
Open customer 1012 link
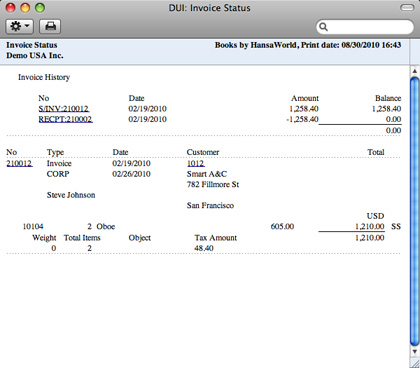(x=196, y=163)
